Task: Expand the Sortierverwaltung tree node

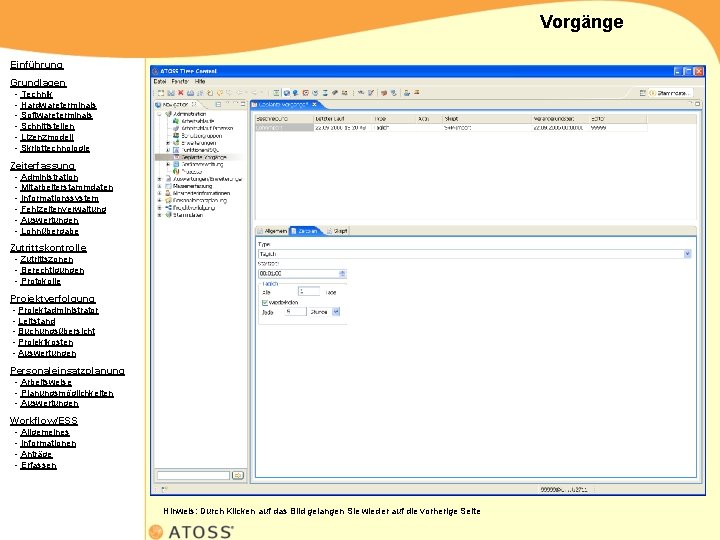Action: click(168, 164)
